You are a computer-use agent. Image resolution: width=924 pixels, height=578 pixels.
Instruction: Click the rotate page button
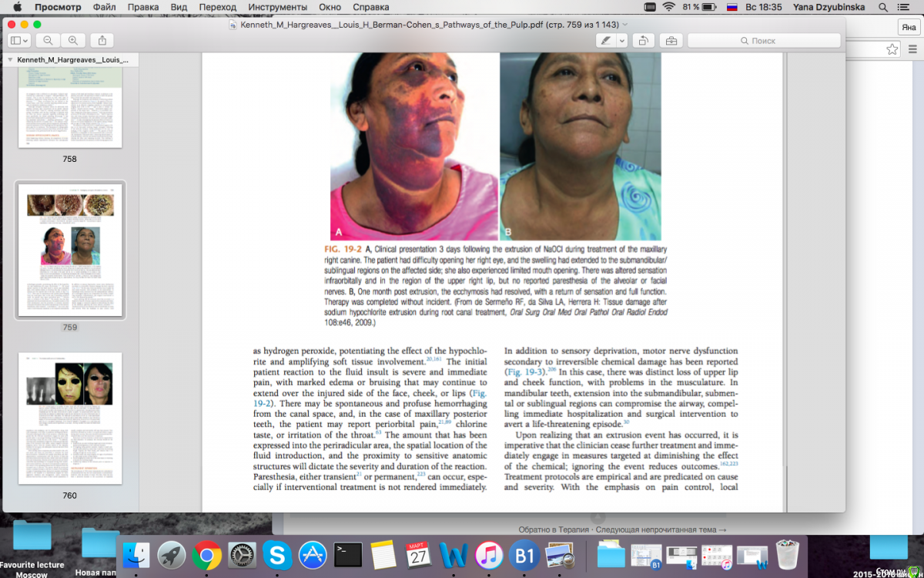click(x=644, y=40)
